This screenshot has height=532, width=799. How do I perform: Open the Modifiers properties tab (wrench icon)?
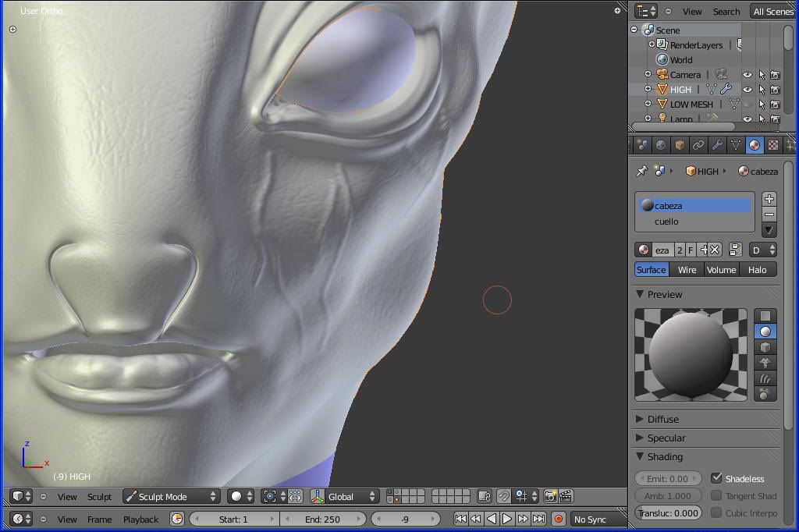click(x=717, y=145)
